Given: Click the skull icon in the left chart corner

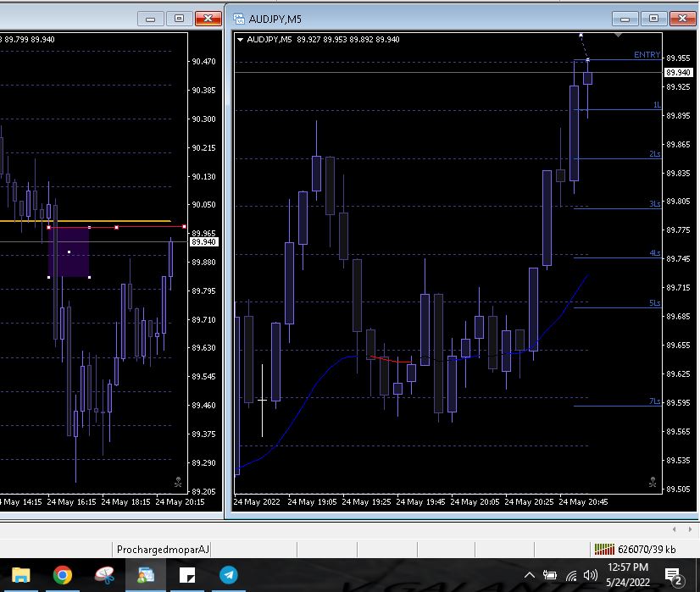Looking at the screenshot, I should tap(178, 482).
